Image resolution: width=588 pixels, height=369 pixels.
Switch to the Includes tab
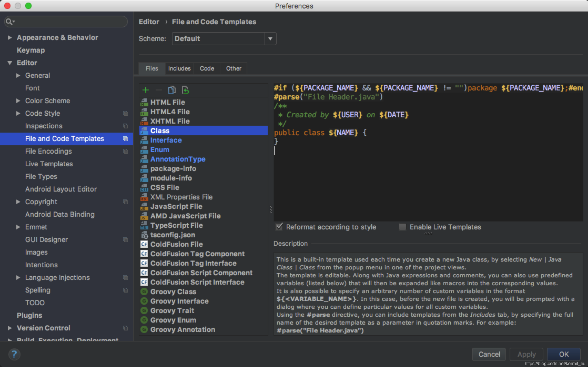tap(179, 68)
